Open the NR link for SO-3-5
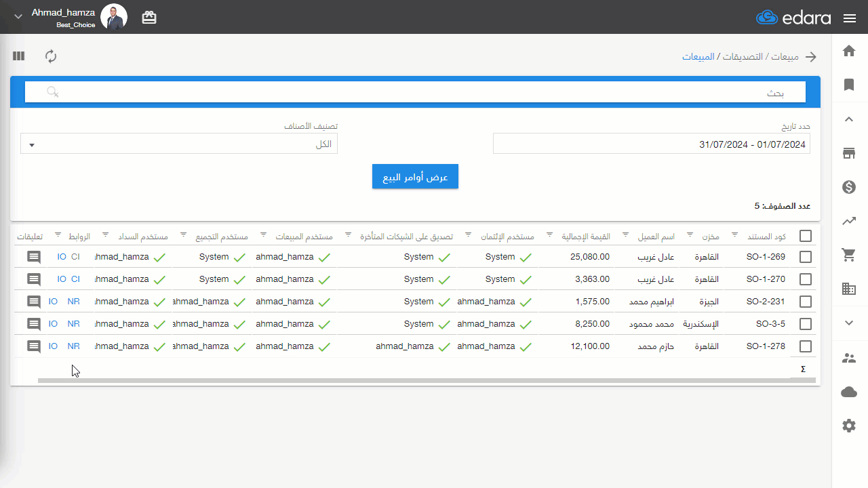 pos(73,324)
